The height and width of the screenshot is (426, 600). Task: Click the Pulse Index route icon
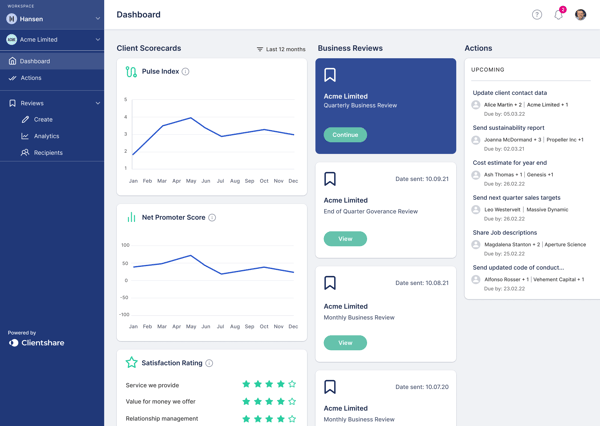[x=131, y=72]
